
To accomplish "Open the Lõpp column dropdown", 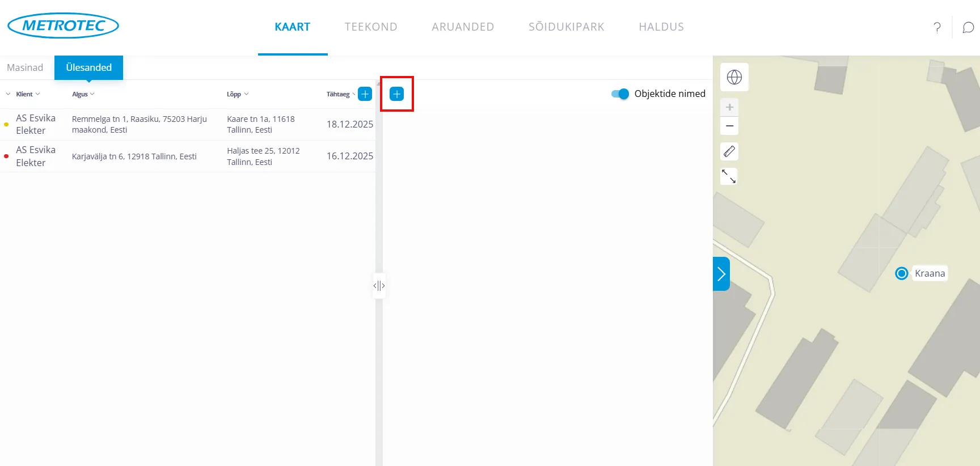I will pyautogui.click(x=237, y=94).
